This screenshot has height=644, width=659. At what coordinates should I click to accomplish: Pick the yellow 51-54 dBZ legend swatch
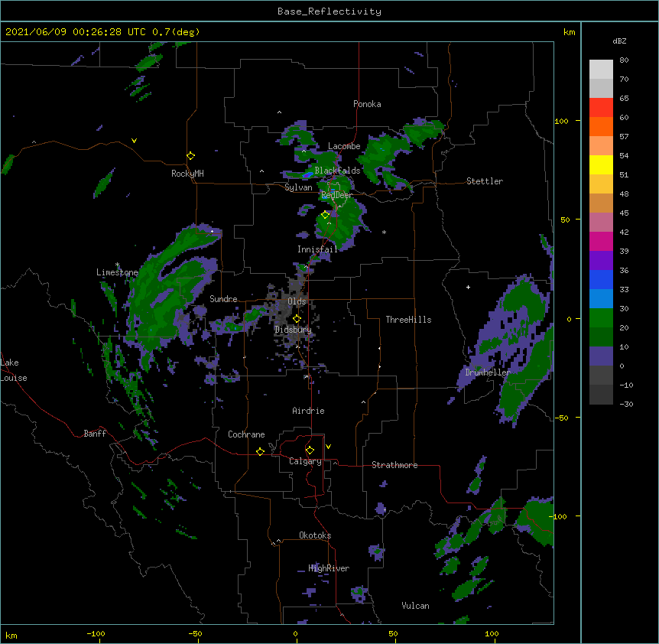(x=601, y=164)
